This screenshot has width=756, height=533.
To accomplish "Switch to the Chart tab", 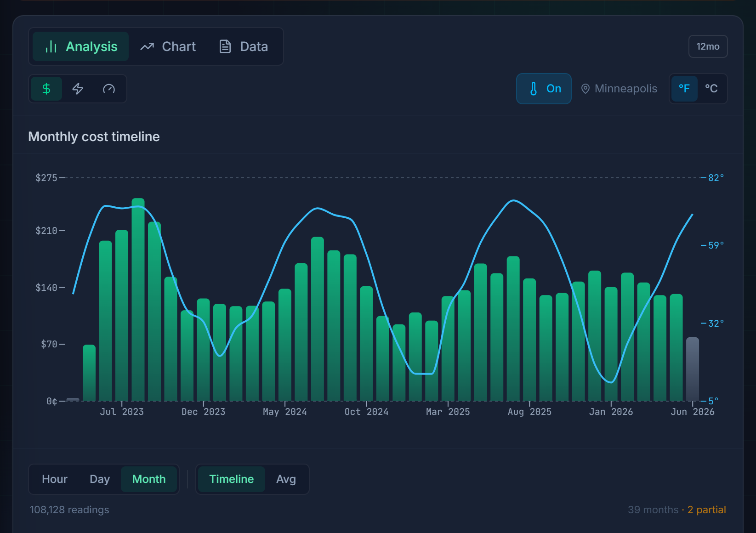I will coord(168,46).
